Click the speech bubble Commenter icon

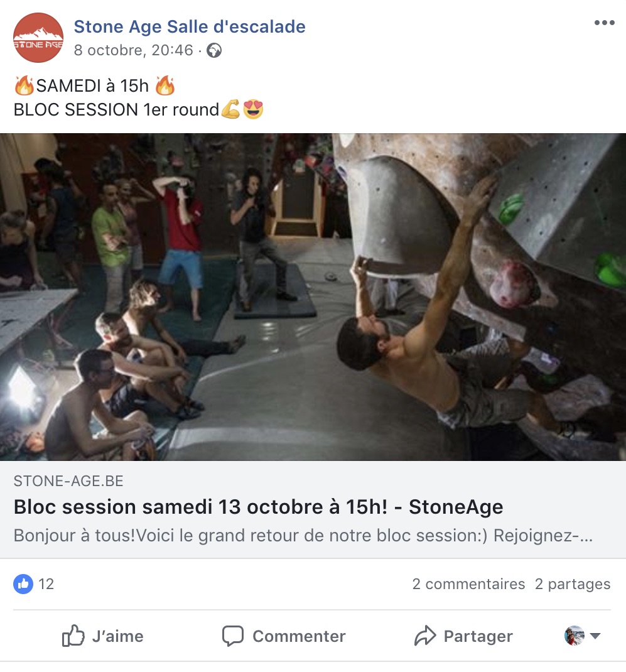233,636
